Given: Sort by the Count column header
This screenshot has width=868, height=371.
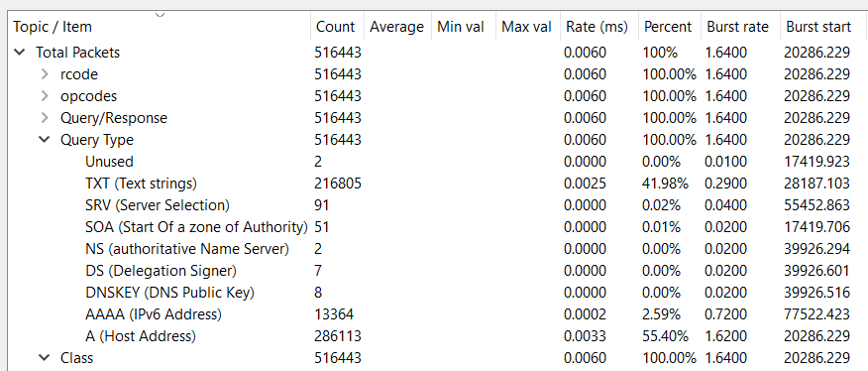Looking at the screenshot, I should 336,27.
